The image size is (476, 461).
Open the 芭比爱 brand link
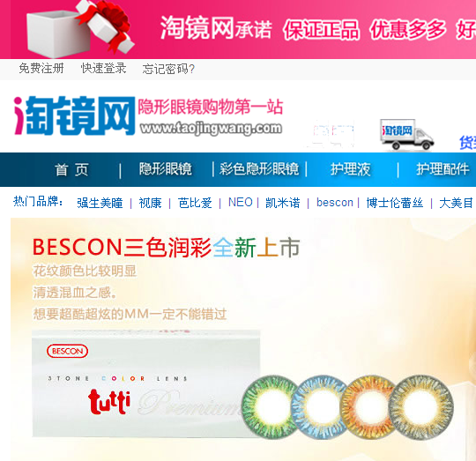(x=195, y=203)
